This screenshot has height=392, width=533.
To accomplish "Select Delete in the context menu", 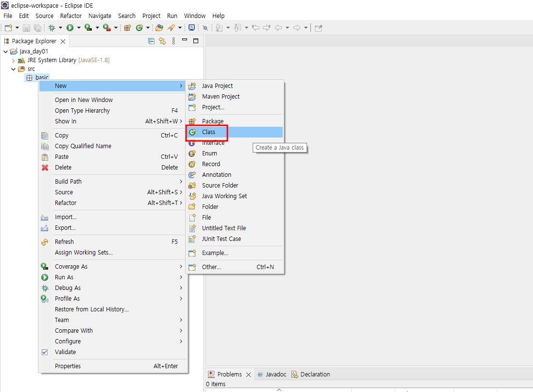I will [x=113, y=167].
